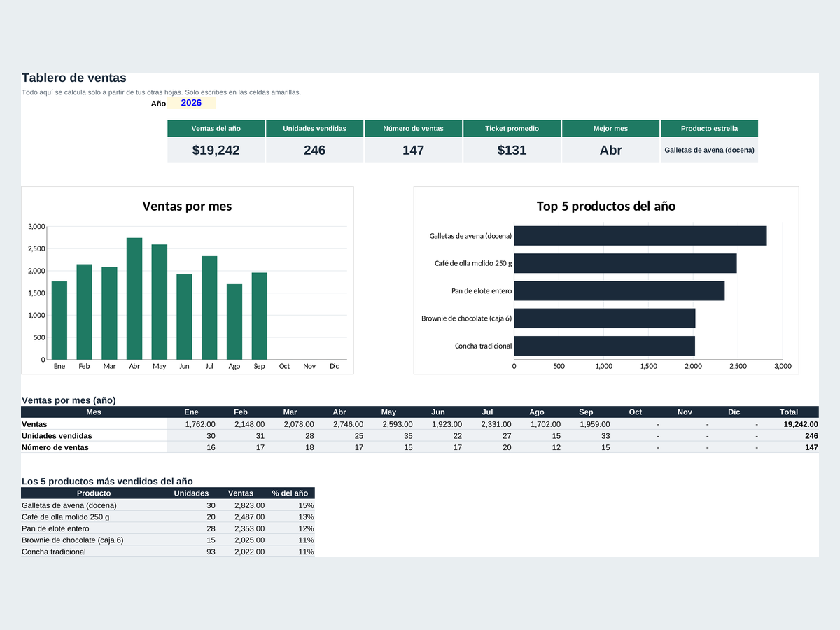Select the 'Unidades' column header
The height and width of the screenshot is (630, 840).
[191, 493]
